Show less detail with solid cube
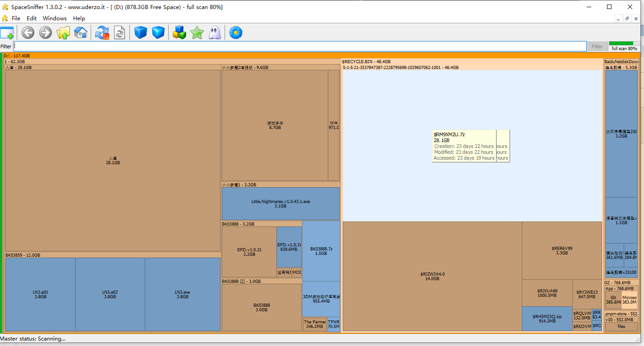The image size is (644, 346). pos(141,32)
